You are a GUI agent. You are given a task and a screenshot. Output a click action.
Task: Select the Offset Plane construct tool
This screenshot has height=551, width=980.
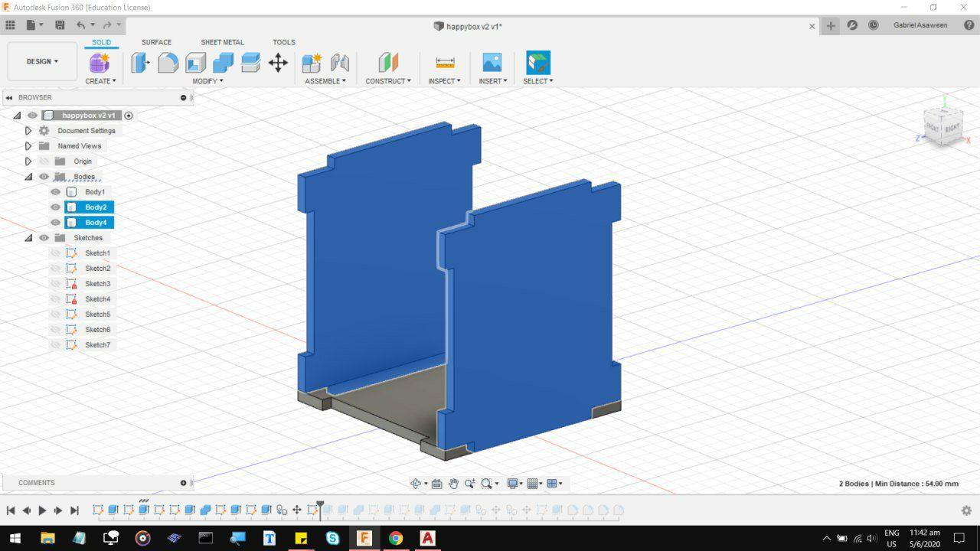pos(388,63)
